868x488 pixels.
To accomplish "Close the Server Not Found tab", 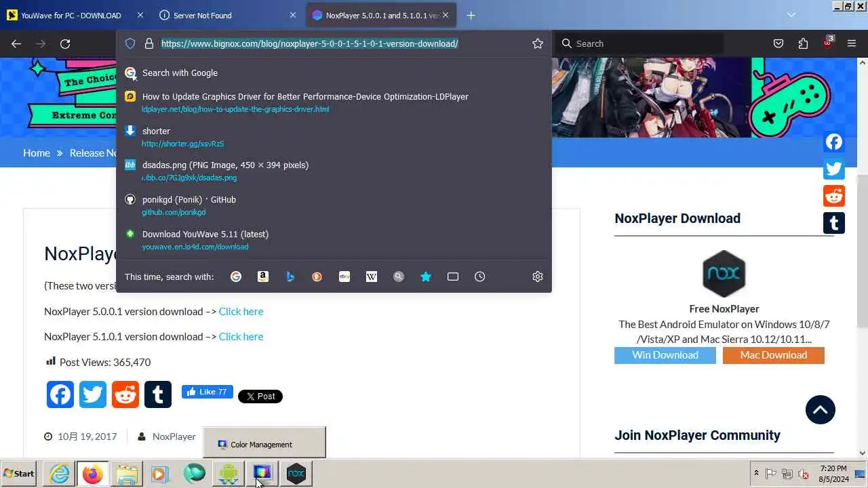I will point(293,15).
